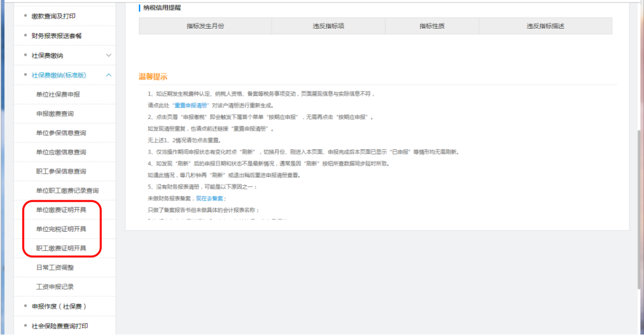Image resolution: width=644 pixels, height=335 pixels.
Task: Click the 纳税信用提醒 section title
Action: (x=162, y=8)
